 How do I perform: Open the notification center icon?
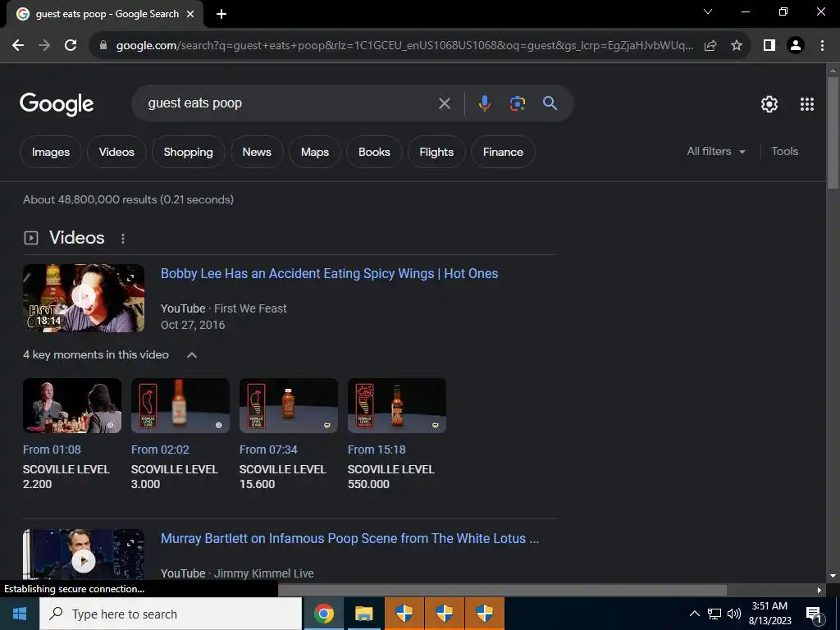click(x=815, y=614)
